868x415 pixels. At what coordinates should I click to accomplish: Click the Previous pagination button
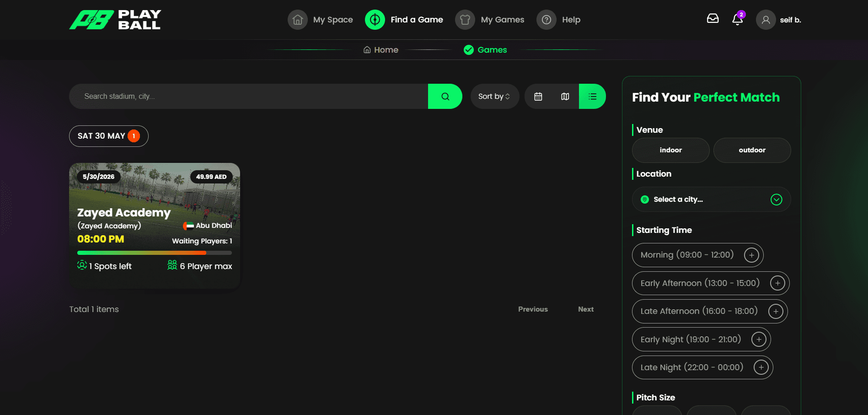pos(533,309)
